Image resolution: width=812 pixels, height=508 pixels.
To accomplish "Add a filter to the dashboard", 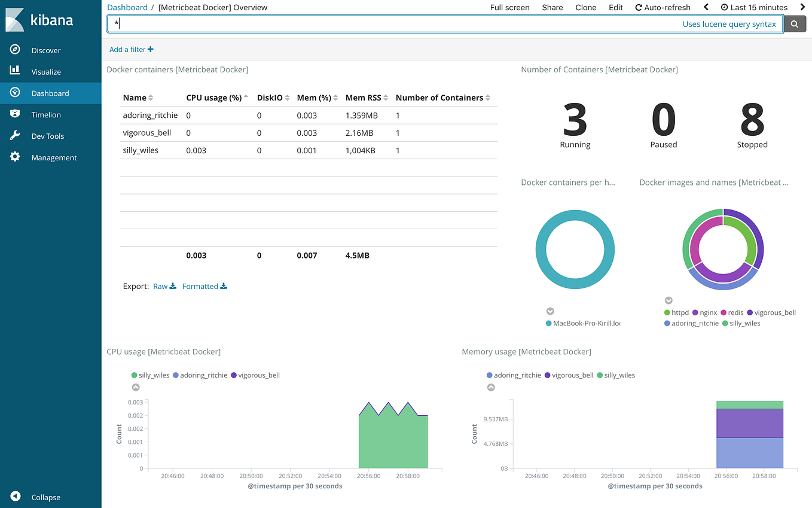I will coord(131,49).
